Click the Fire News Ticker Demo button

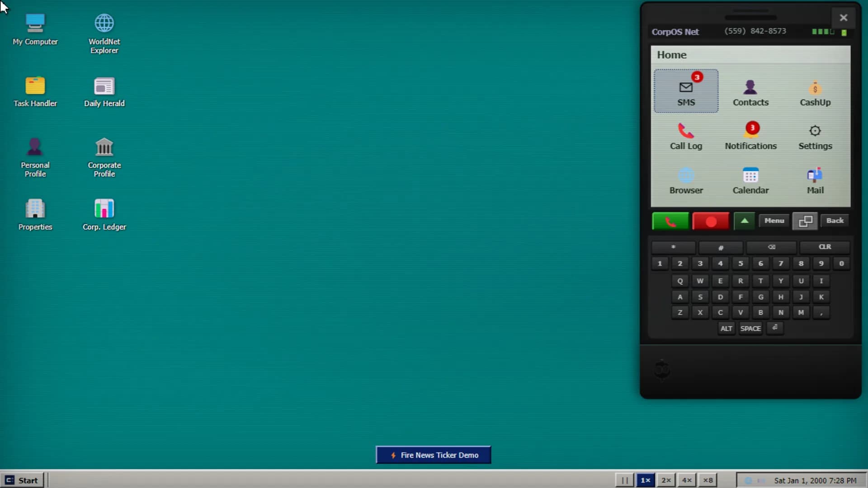[434, 455]
